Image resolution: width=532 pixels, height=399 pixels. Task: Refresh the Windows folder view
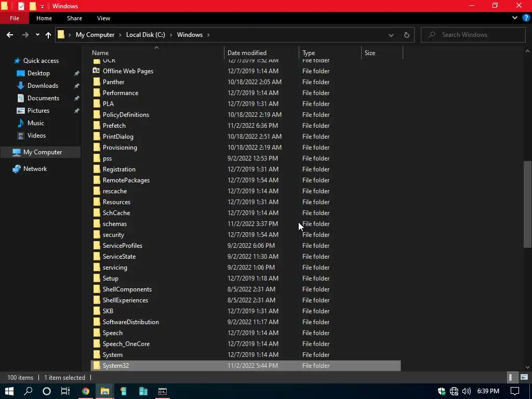pyautogui.click(x=406, y=35)
